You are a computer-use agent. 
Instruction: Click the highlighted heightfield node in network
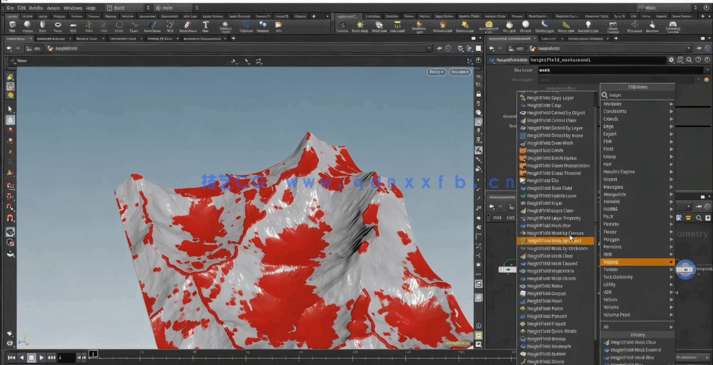click(x=686, y=269)
